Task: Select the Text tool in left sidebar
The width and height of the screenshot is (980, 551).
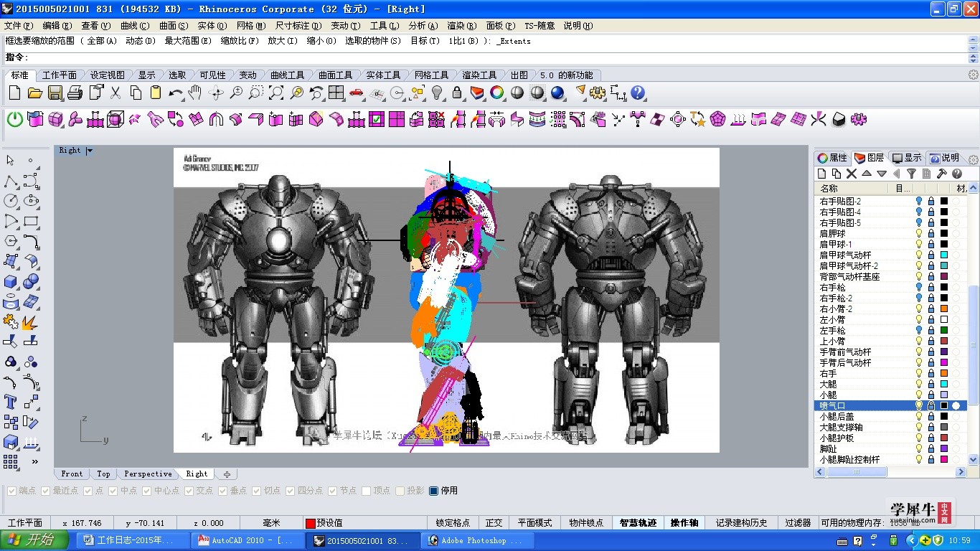Action: [x=11, y=402]
